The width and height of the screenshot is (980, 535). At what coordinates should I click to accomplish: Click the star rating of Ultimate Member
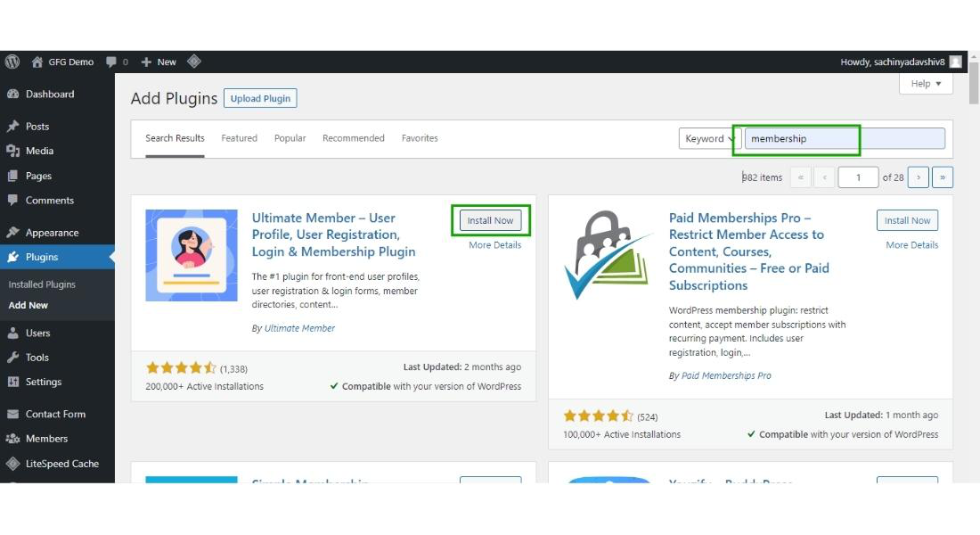[x=181, y=368]
